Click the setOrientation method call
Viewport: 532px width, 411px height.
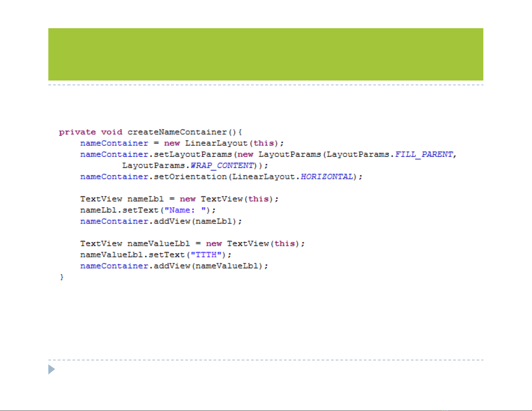click(x=190, y=177)
